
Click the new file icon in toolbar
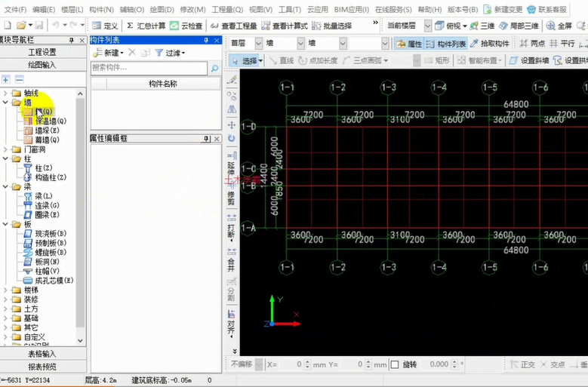tap(8, 26)
